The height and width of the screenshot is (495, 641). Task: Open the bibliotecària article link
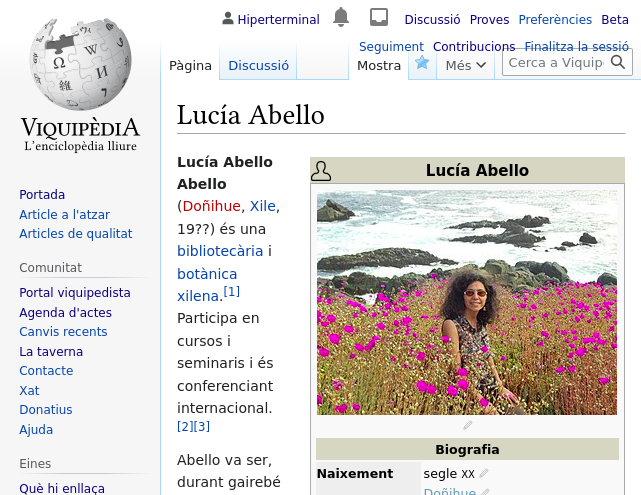(220, 251)
